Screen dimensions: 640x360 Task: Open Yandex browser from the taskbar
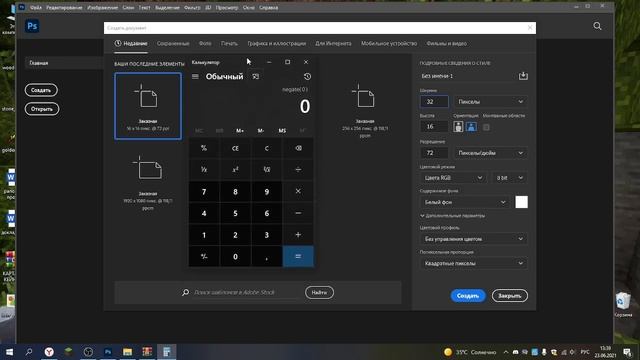click(49, 351)
